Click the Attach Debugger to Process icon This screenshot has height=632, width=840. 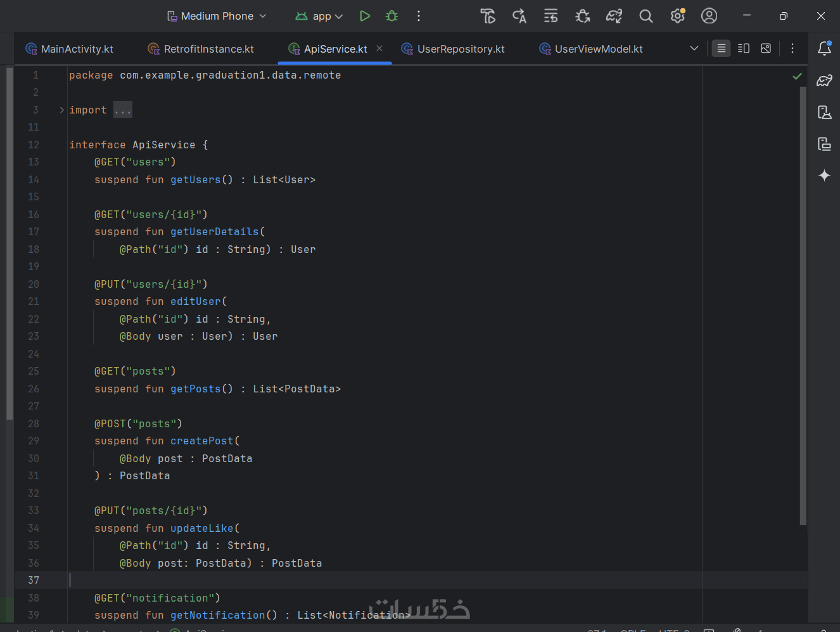(582, 16)
